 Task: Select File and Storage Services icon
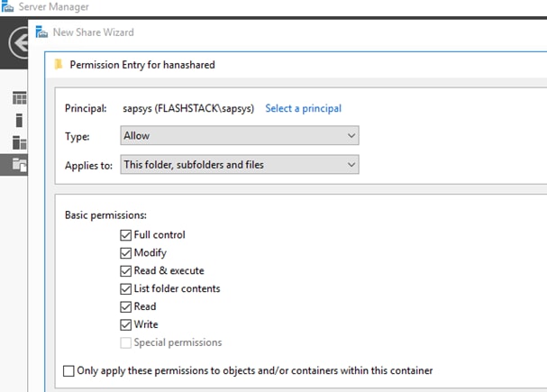[x=20, y=164]
